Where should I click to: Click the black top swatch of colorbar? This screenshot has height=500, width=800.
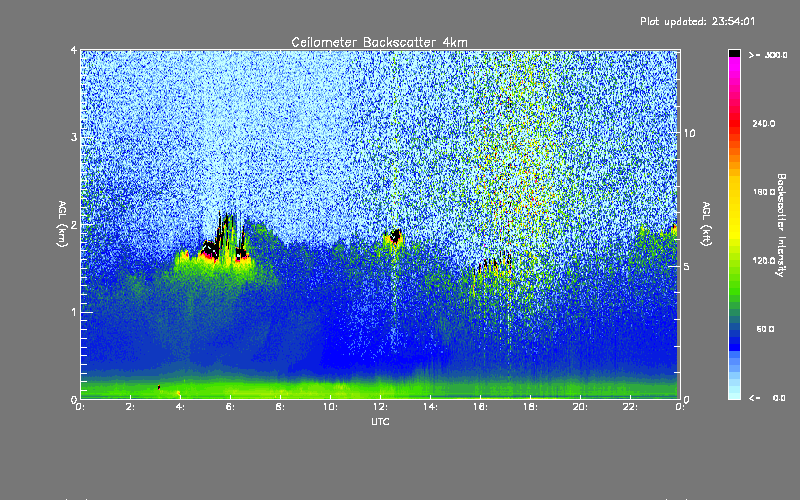pos(734,53)
